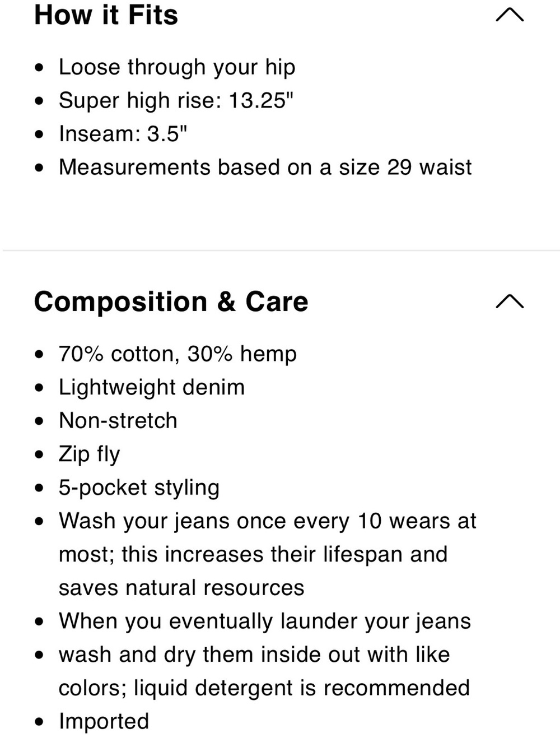Select the saves natural resources line

[x=181, y=588]
